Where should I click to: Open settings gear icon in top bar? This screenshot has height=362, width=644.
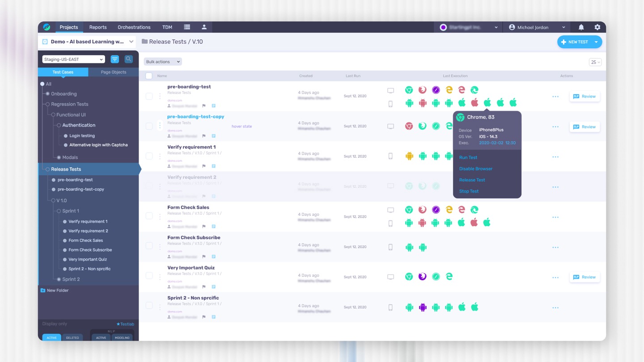(x=597, y=27)
